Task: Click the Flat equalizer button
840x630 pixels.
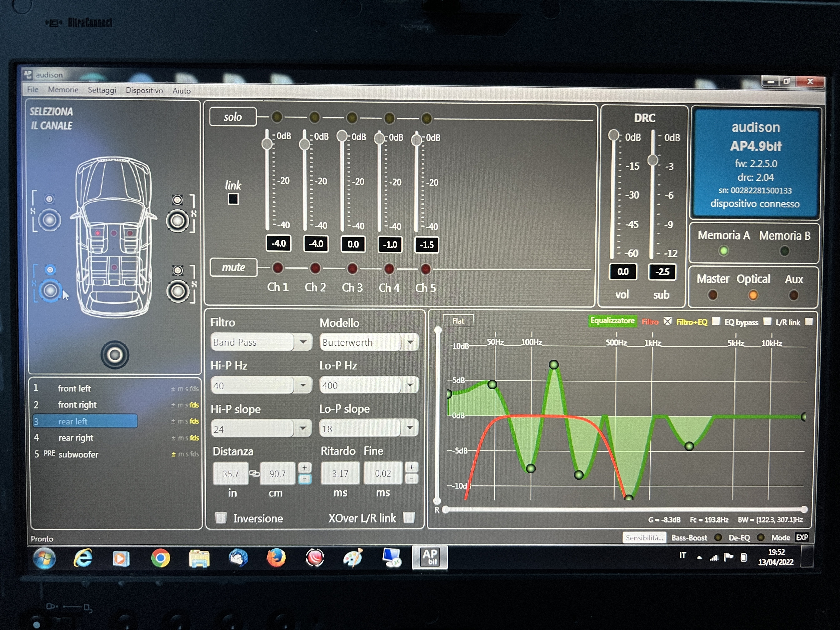Action: point(458,321)
